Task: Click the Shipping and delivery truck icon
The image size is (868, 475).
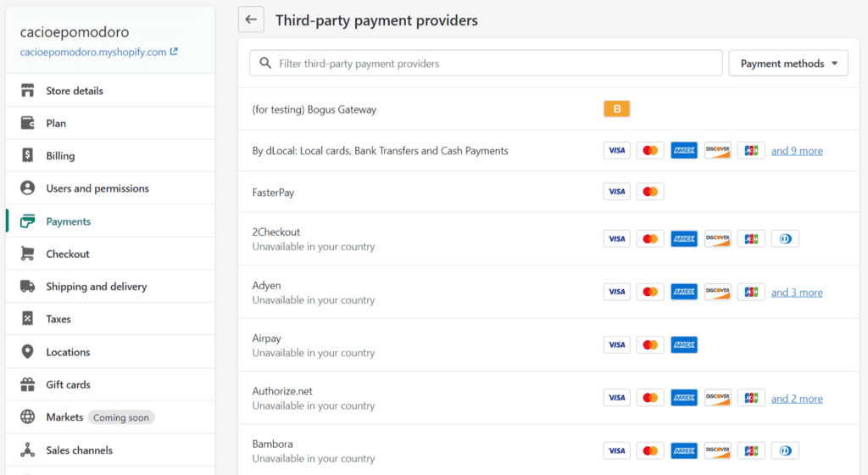Action: point(27,286)
